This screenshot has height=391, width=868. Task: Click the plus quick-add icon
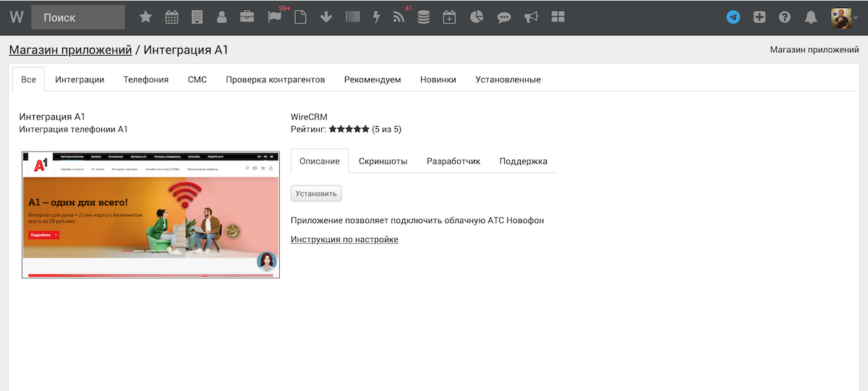click(759, 17)
